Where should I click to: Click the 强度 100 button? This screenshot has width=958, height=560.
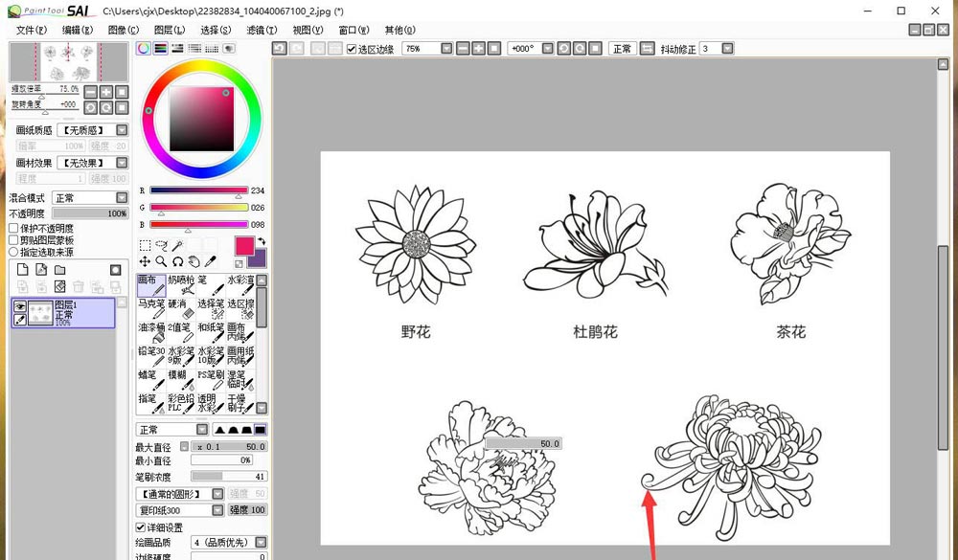pyautogui.click(x=247, y=510)
